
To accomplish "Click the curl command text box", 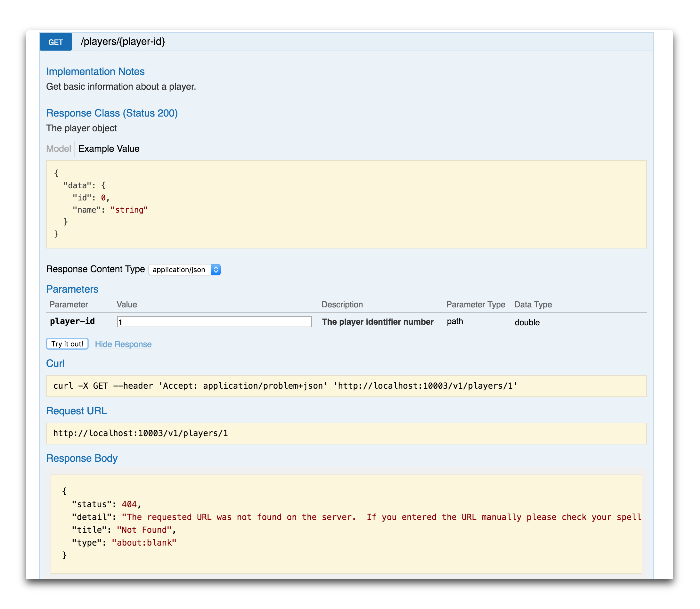I will (346, 386).
